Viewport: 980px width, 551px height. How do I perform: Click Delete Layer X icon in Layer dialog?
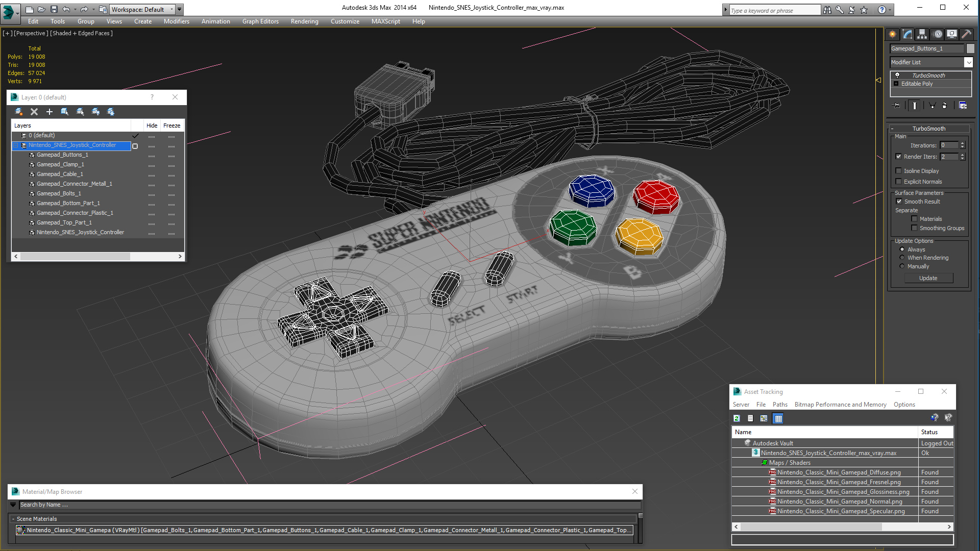[x=34, y=112]
